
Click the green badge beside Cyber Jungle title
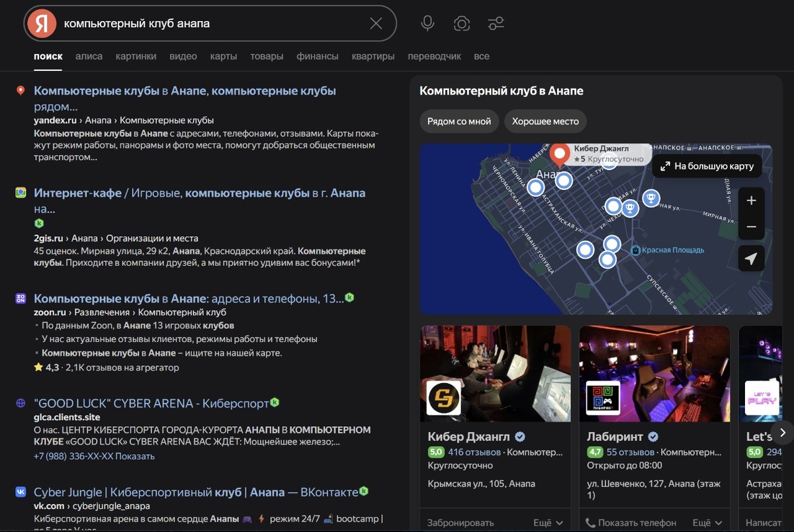[x=363, y=491]
